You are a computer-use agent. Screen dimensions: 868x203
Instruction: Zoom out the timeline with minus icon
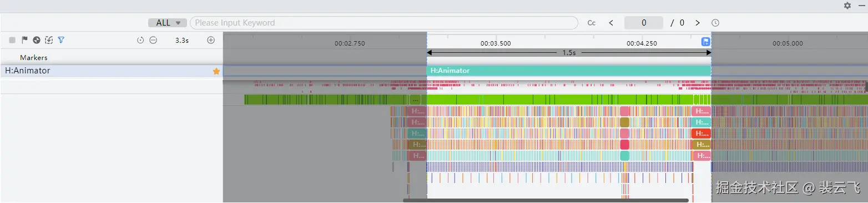tap(153, 40)
